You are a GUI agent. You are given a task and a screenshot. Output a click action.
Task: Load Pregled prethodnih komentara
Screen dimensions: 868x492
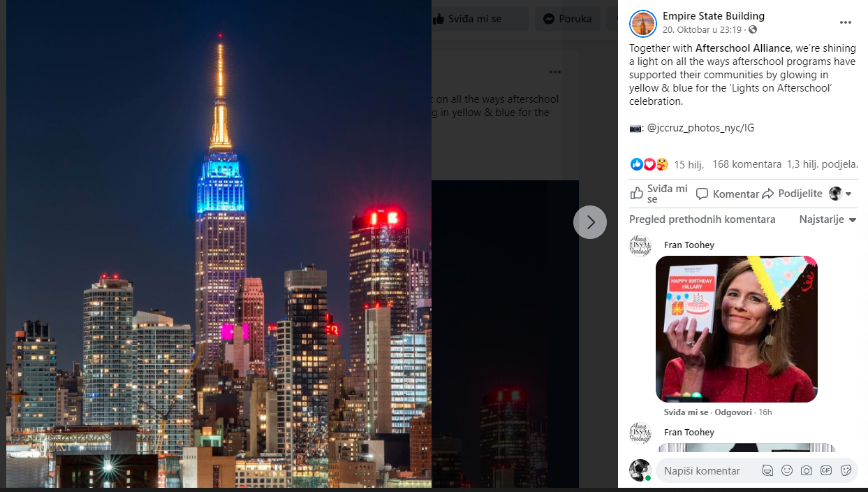click(702, 219)
